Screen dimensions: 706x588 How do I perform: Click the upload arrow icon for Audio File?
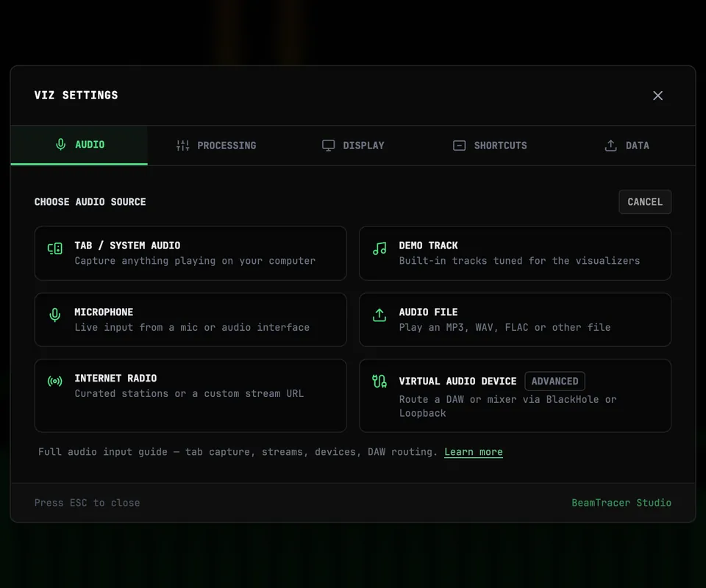(x=379, y=315)
